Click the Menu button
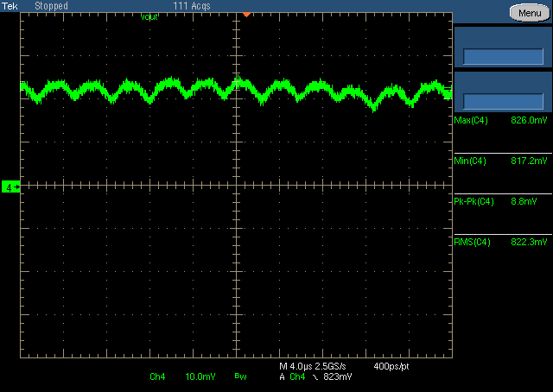553x392 pixels. point(526,12)
